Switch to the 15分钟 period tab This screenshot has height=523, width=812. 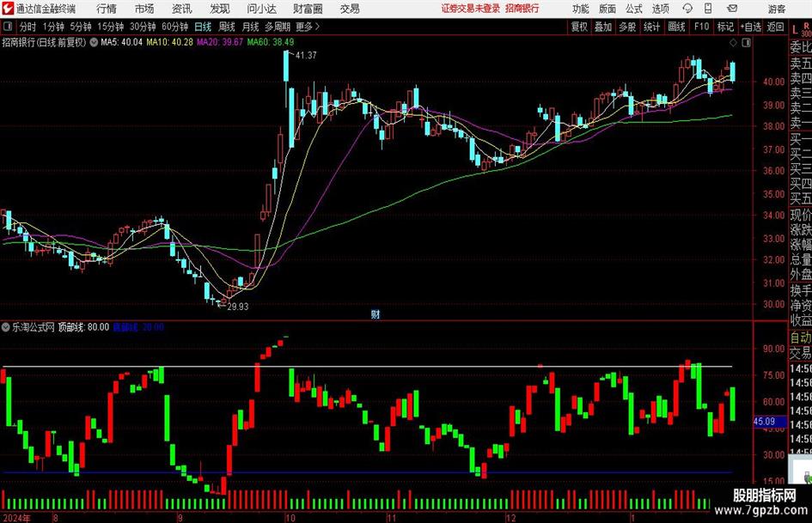(111, 27)
